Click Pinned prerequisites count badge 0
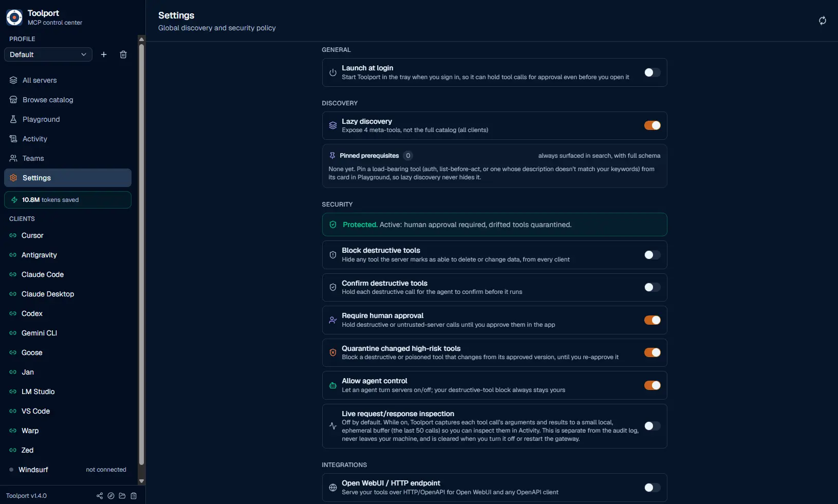Image resolution: width=838 pixels, height=504 pixels. click(408, 156)
